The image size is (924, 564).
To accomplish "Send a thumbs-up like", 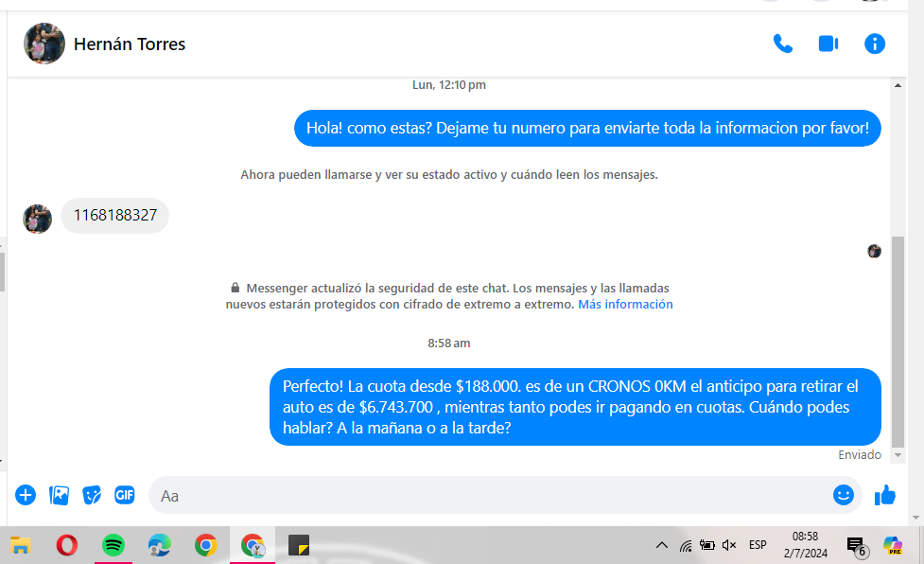I will pos(885,495).
